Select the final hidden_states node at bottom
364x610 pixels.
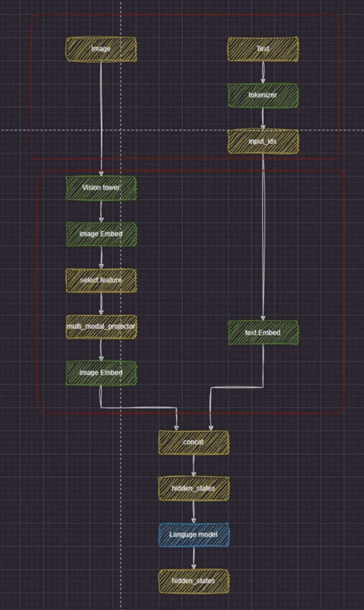pos(193,581)
